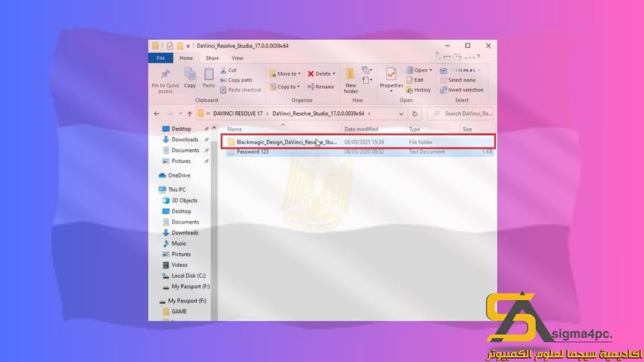The height and width of the screenshot is (362, 644).
Task: Sort by the Type column header
Action: pyautogui.click(x=432, y=129)
